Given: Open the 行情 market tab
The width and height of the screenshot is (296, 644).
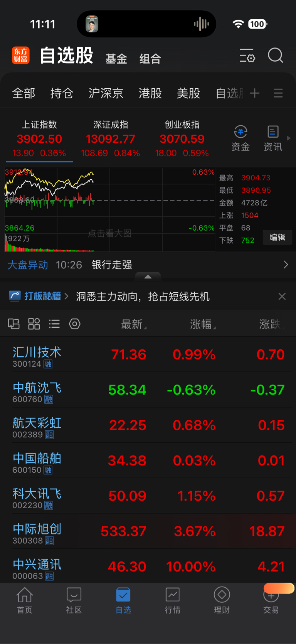Looking at the screenshot, I should pyautogui.click(x=173, y=600).
